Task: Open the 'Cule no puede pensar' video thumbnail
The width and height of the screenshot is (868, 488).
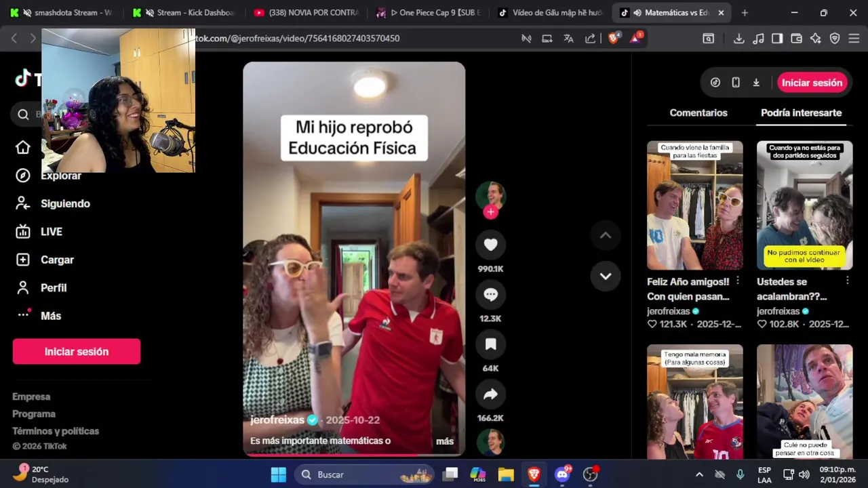Action: (x=804, y=402)
